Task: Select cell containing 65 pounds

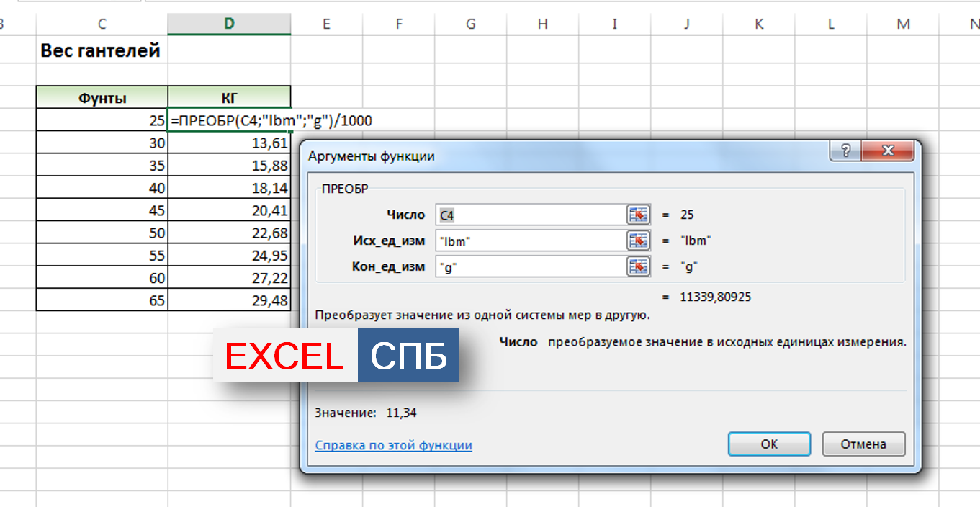Action: pos(102,300)
